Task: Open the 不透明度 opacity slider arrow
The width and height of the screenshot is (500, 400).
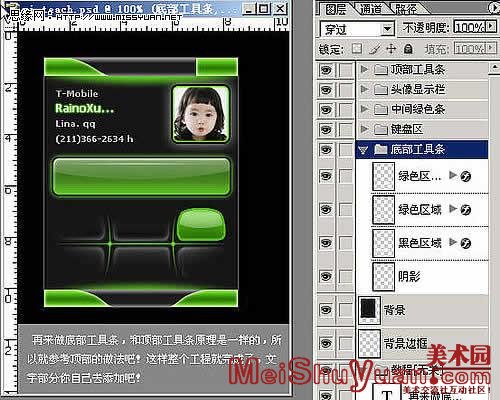Action: pos(491,27)
